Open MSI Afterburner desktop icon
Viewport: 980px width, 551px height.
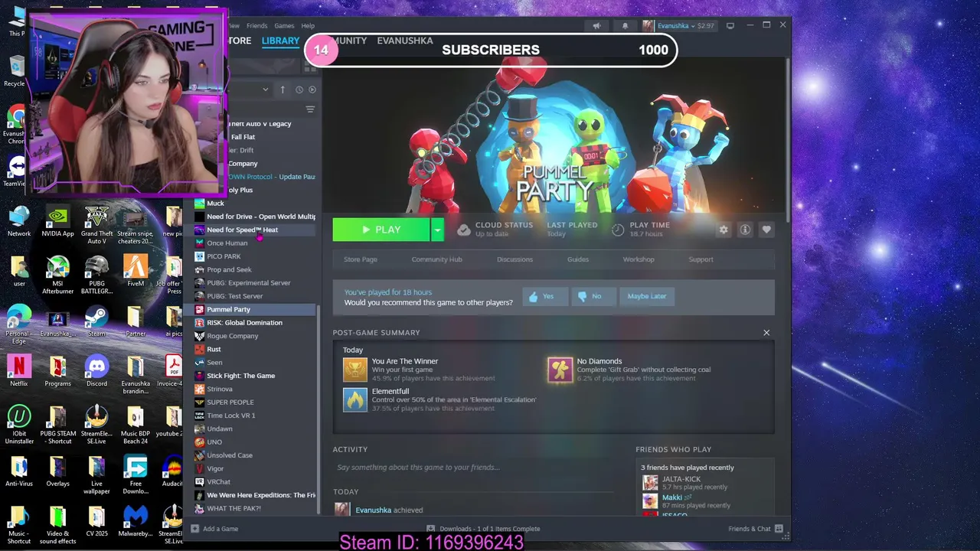click(57, 275)
